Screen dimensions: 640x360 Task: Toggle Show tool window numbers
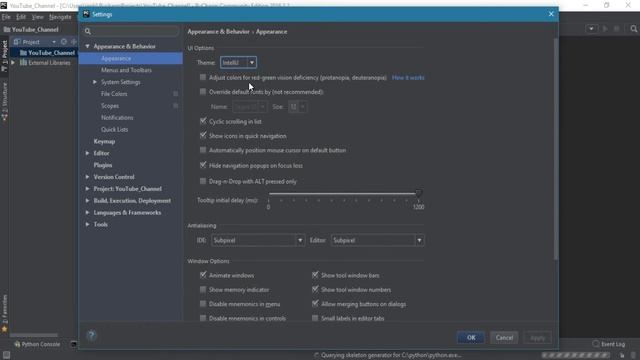point(315,289)
